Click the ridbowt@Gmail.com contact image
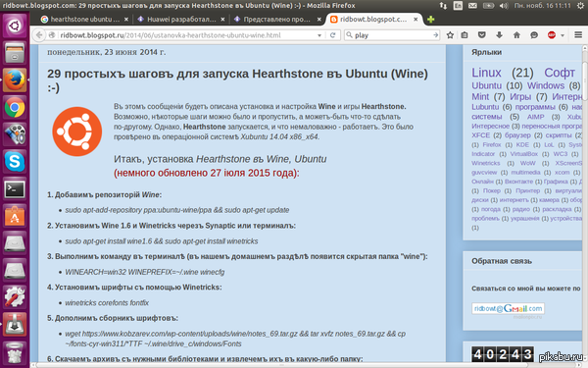 click(508, 308)
